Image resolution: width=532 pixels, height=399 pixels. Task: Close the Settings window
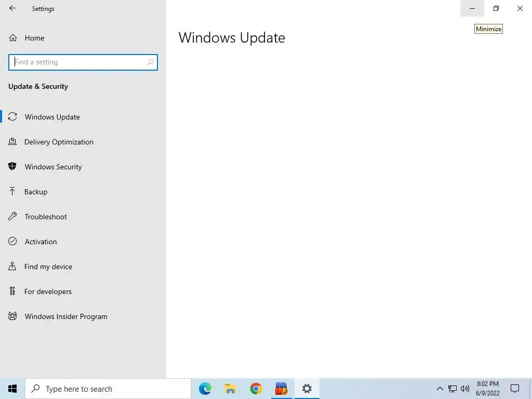point(520,8)
